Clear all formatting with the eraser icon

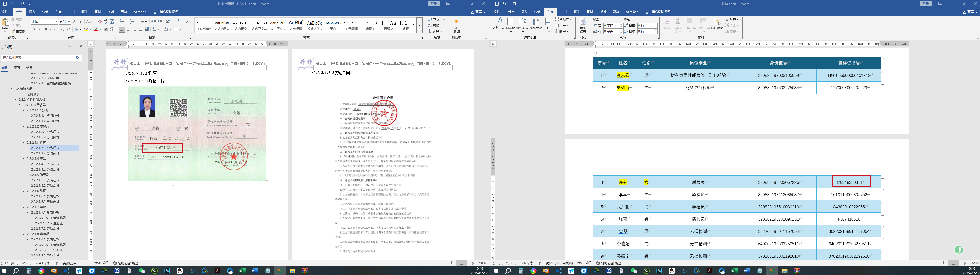click(x=100, y=22)
